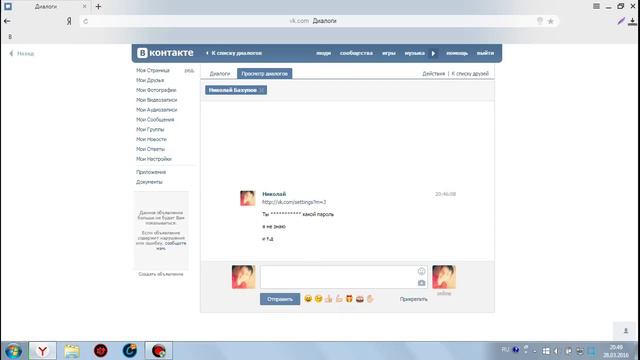Open Мои Друзья in sidebar
The width and height of the screenshot is (640, 360).
coord(150,80)
